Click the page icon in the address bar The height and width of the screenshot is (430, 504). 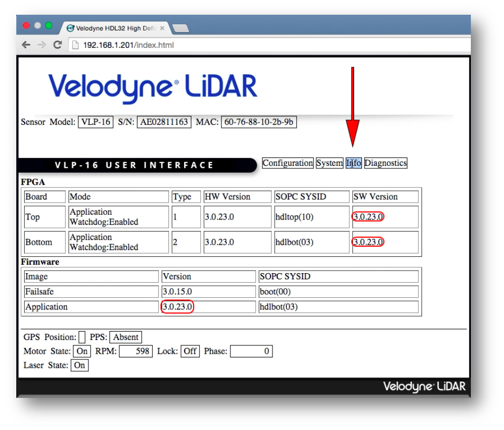(x=75, y=45)
